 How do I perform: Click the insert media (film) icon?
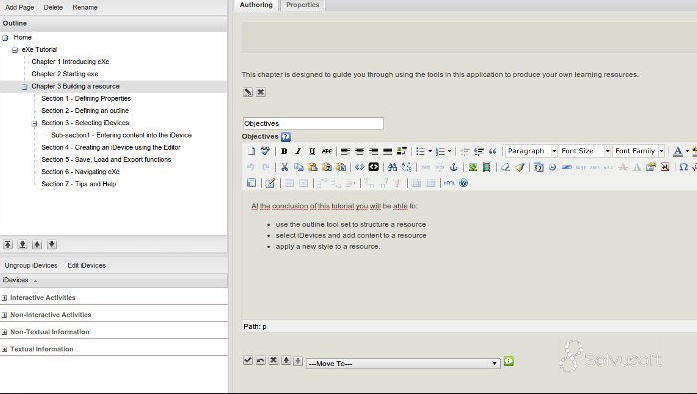pyautogui.click(x=486, y=167)
